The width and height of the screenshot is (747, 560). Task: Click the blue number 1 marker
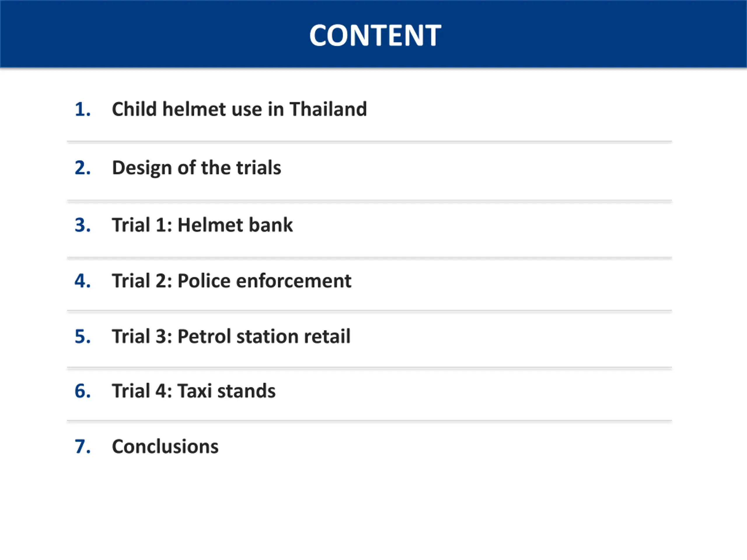82,109
